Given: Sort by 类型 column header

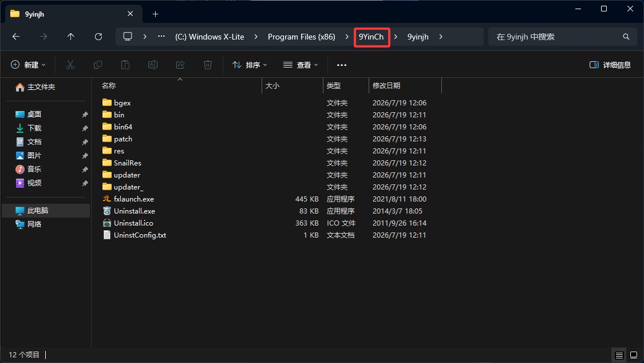Looking at the screenshot, I should click(x=334, y=85).
